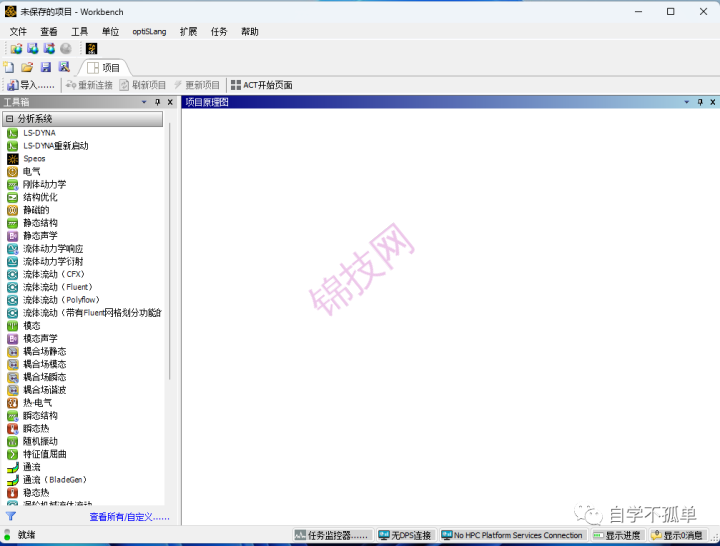The height and width of the screenshot is (546, 720).
Task: Click the 显示进度 button
Action: pyautogui.click(x=617, y=535)
